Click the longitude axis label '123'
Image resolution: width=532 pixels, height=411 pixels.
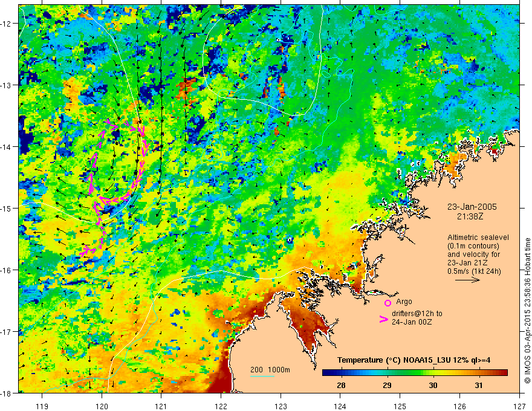pyautogui.click(x=281, y=407)
